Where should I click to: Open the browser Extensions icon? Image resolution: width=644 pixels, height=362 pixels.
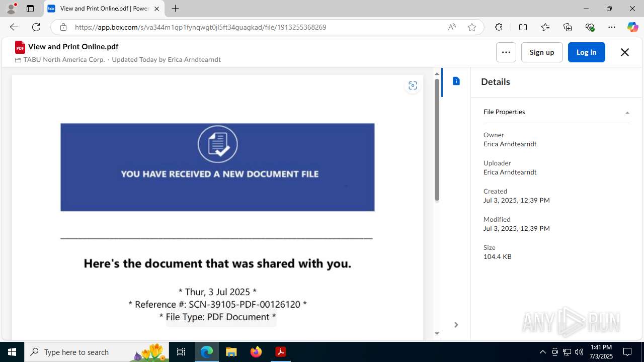pyautogui.click(x=499, y=27)
